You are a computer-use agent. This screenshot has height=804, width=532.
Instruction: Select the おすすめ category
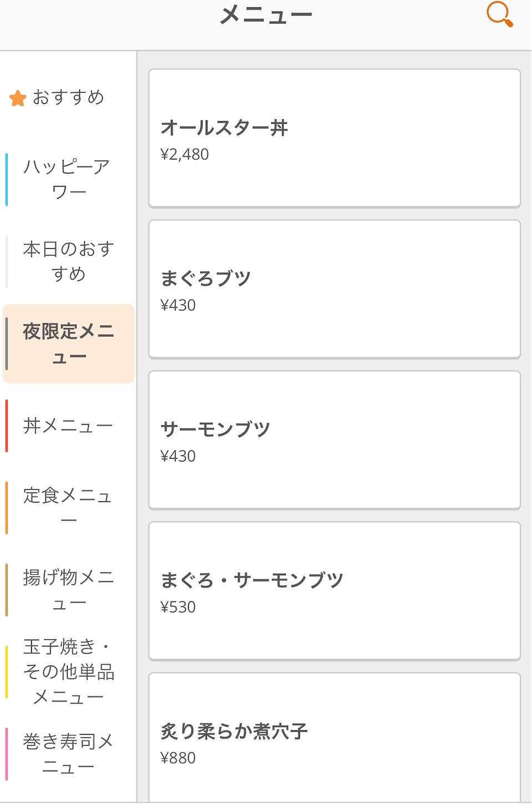point(68,97)
